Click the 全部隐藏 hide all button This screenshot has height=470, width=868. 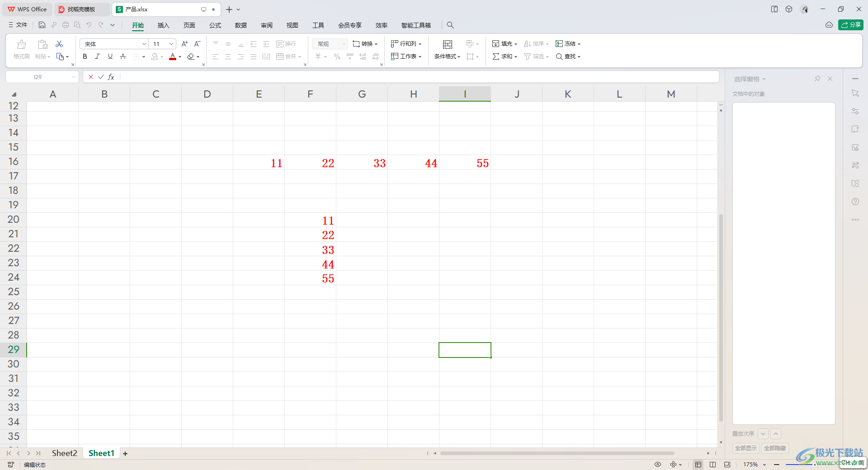click(x=775, y=448)
